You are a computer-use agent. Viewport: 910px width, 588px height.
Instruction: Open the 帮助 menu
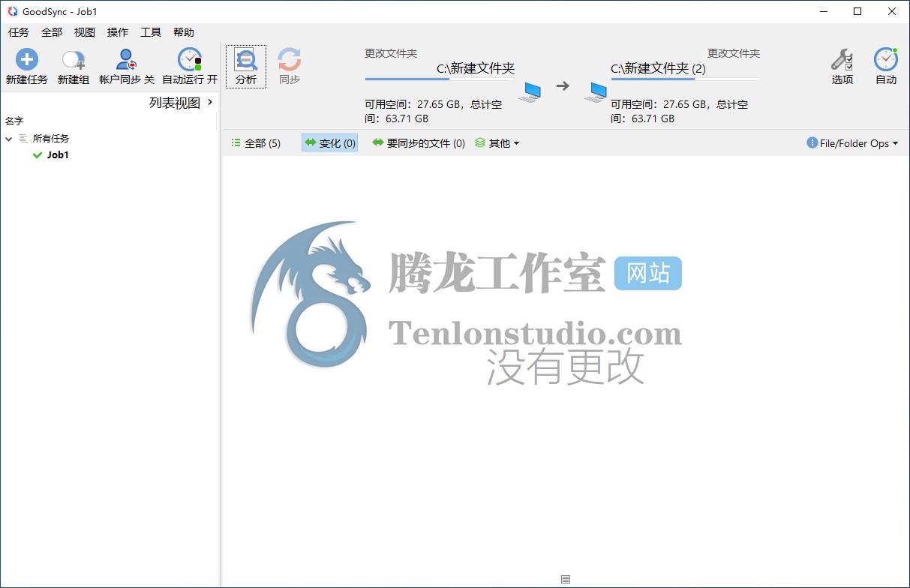point(184,32)
